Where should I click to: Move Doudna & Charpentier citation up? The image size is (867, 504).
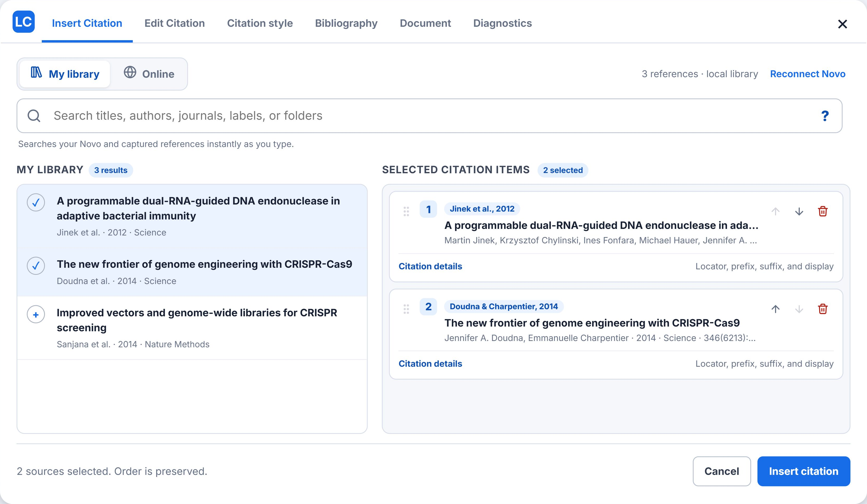point(776,309)
